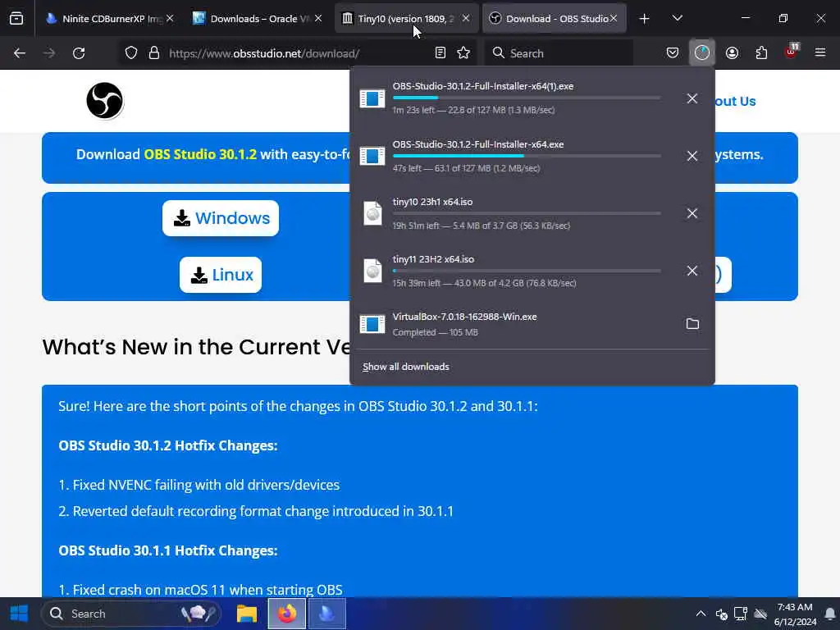Open Firefox application menu
The width and height of the screenshot is (840, 630).
coord(820,53)
